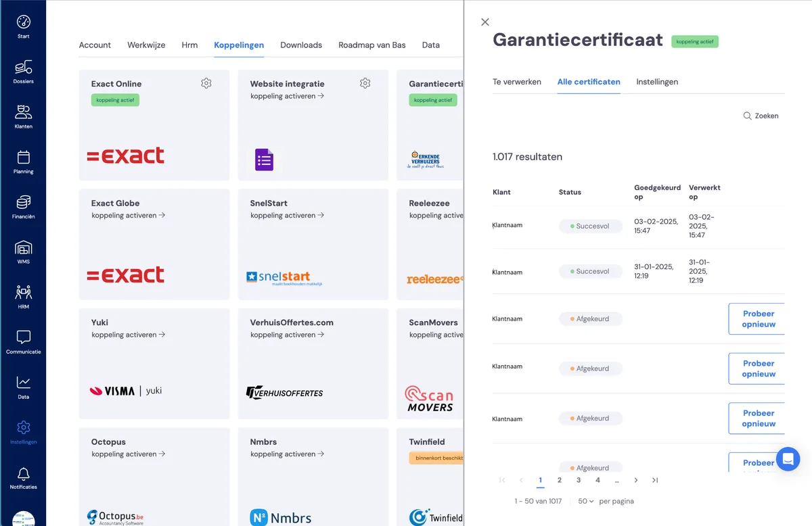Click the Status column header
Image resolution: width=812 pixels, height=526 pixels.
pyautogui.click(x=570, y=192)
